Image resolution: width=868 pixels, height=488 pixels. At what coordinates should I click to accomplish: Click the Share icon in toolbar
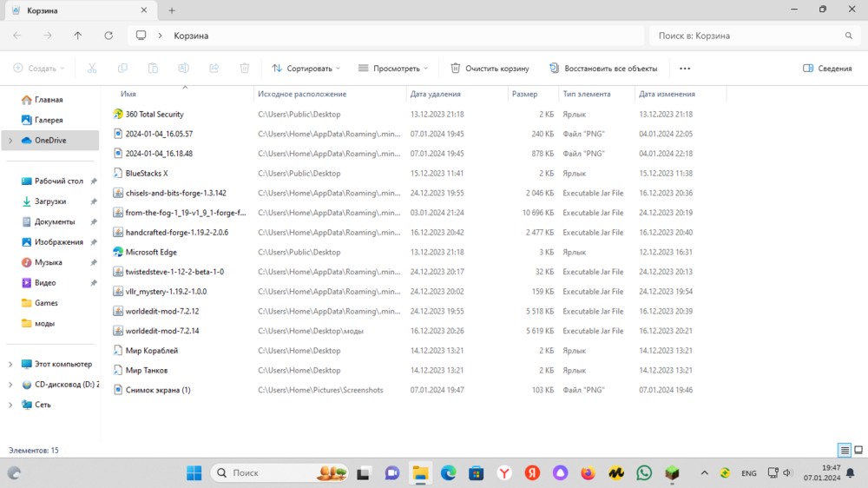coord(214,68)
